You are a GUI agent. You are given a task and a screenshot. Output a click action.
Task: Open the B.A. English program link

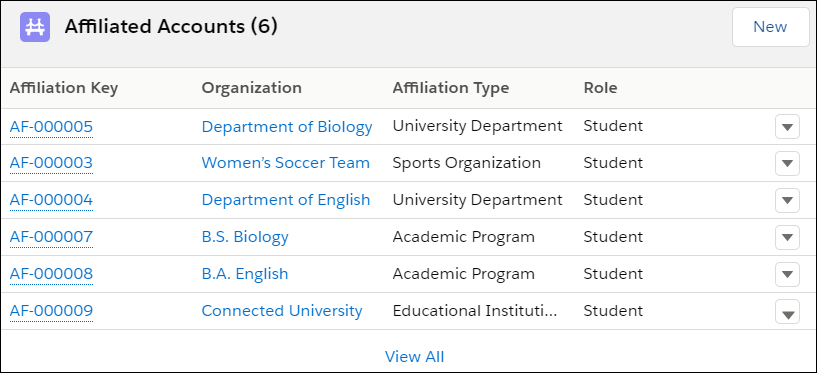tap(245, 273)
